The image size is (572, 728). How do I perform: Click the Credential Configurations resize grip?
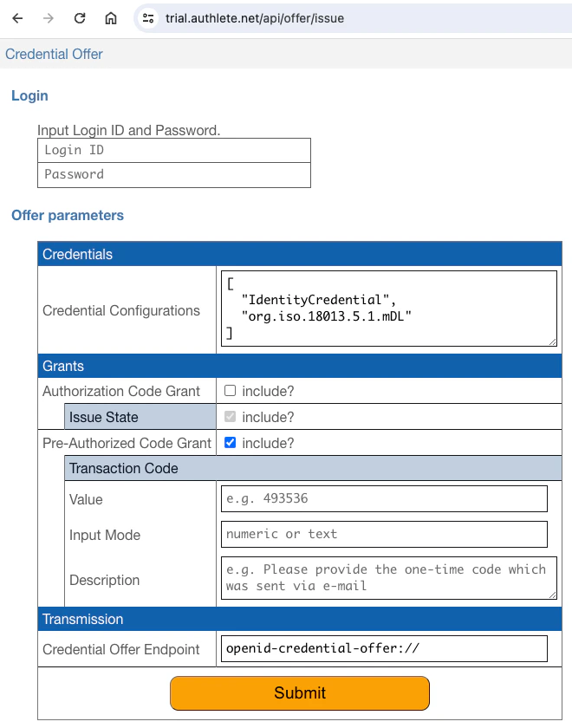pyautogui.click(x=552, y=341)
